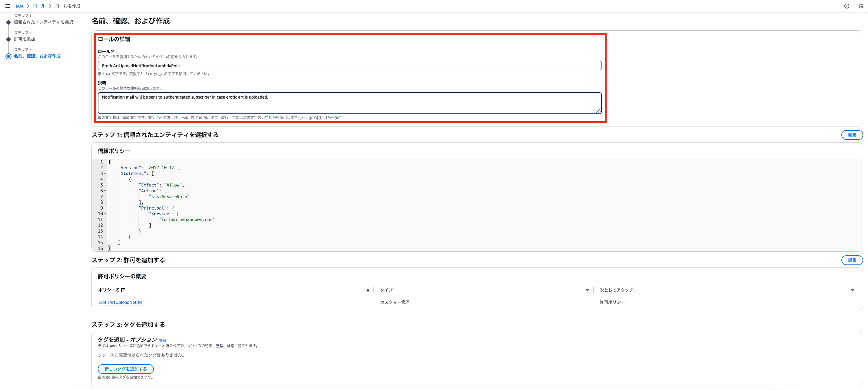Open EroticArtUploadNotifier policy link
Image resolution: width=868 pixels, height=390 pixels.
(x=121, y=302)
